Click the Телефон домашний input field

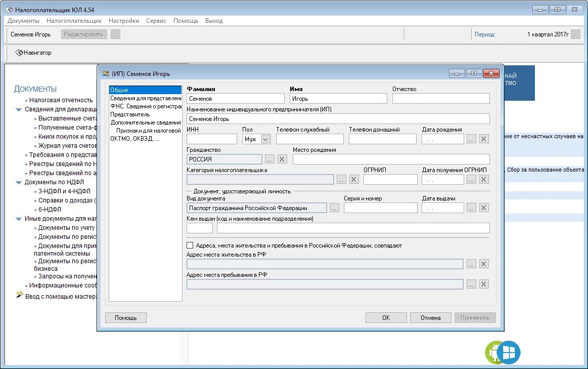(x=383, y=139)
